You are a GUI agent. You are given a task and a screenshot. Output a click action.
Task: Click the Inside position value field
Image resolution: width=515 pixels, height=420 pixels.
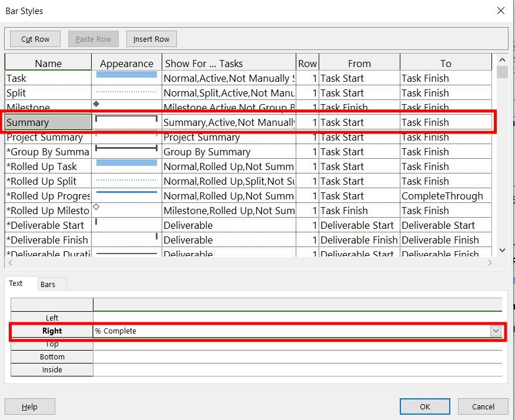point(297,370)
